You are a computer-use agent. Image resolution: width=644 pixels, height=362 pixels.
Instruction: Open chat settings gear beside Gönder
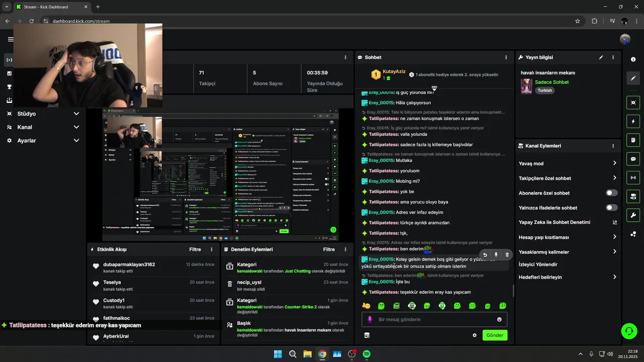point(474,335)
